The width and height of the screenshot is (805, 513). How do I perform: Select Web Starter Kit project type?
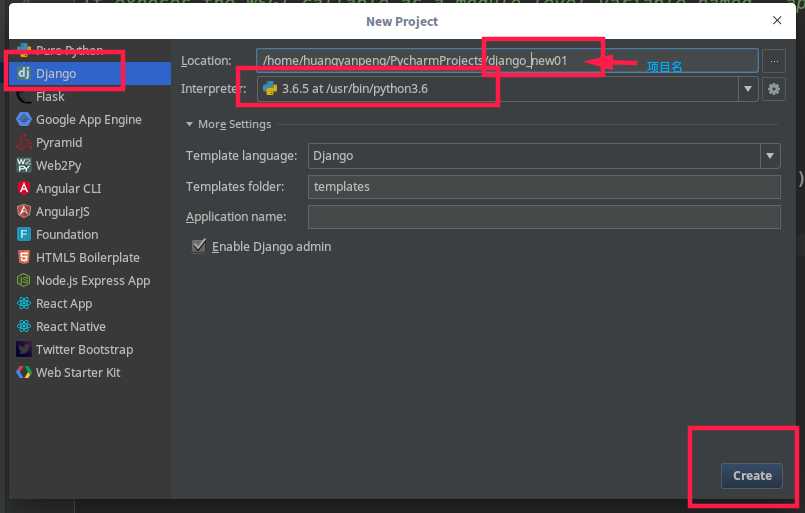90,372
